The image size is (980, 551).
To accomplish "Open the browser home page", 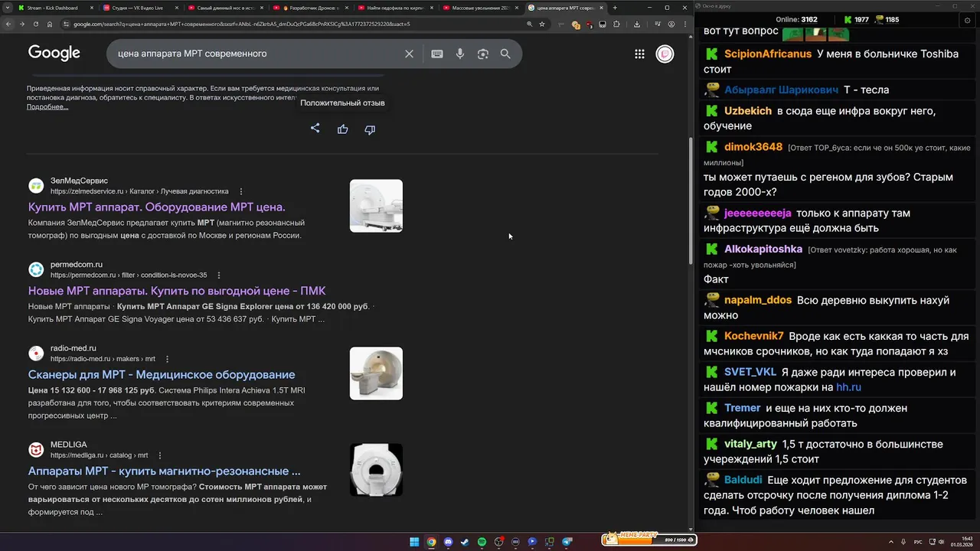I will (x=50, y=24).
